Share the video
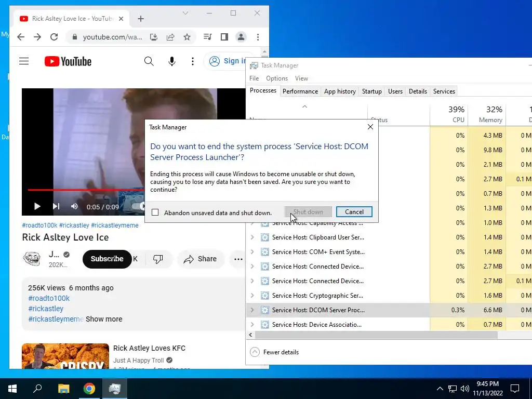Image resolution: width=532 pixels, height=399 pixels. click(x=200, y=259)
